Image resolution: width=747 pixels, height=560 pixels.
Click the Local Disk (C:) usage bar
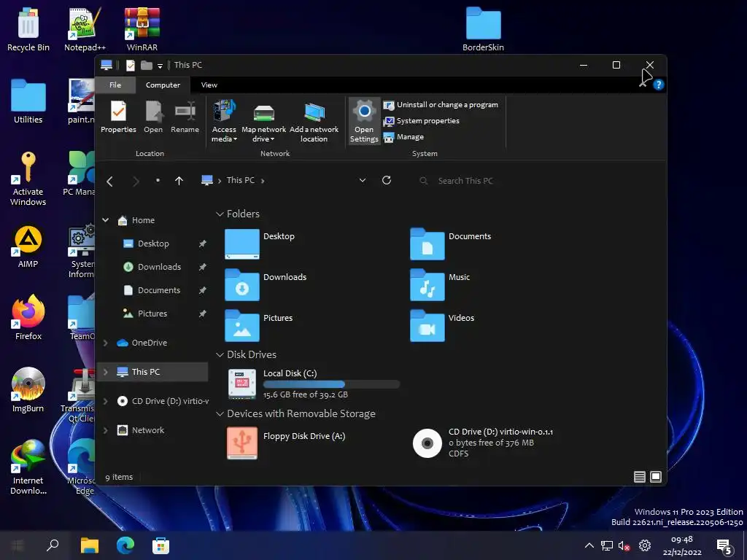332,384
